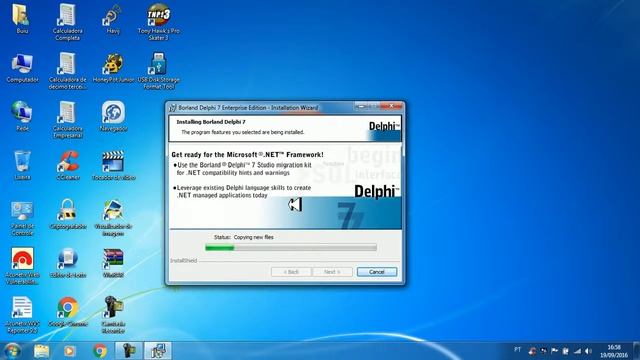640x360 pixels.
Task: Open the Tocador de vídeo shortcut
Action: [x=113, y=166]
